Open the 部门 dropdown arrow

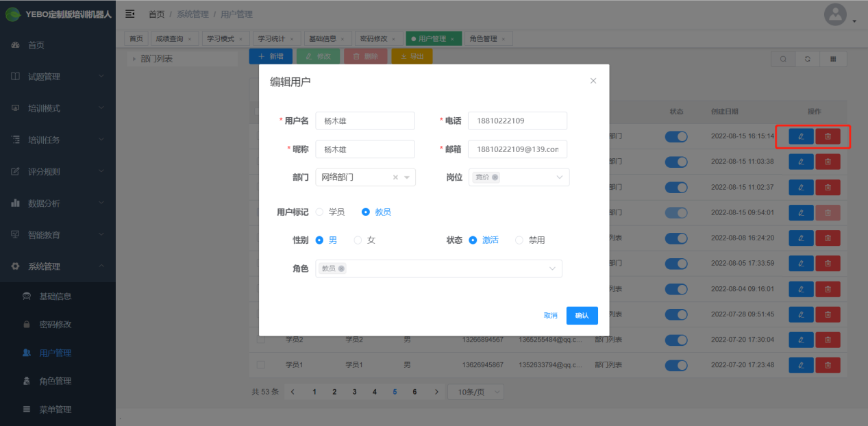(x=408, y=177)
